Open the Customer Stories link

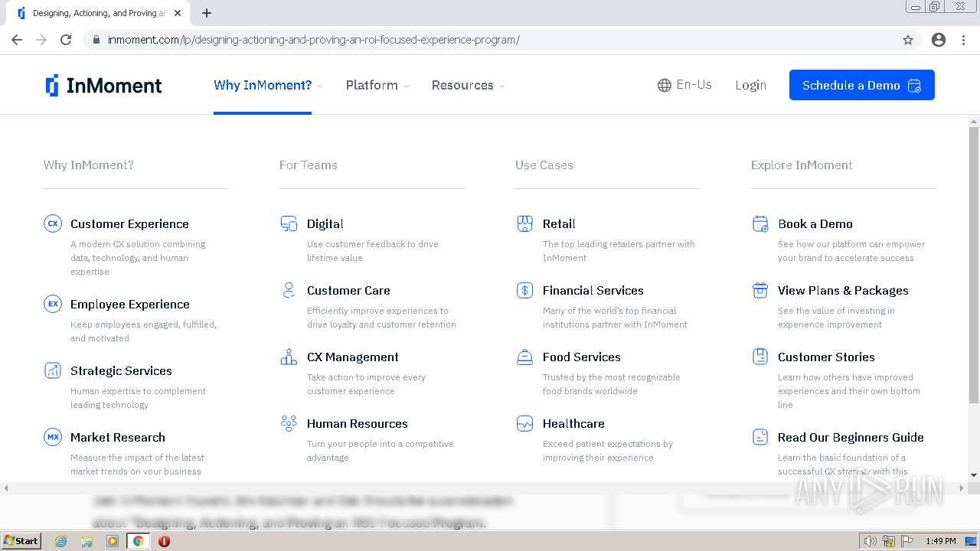click(826, 357)
